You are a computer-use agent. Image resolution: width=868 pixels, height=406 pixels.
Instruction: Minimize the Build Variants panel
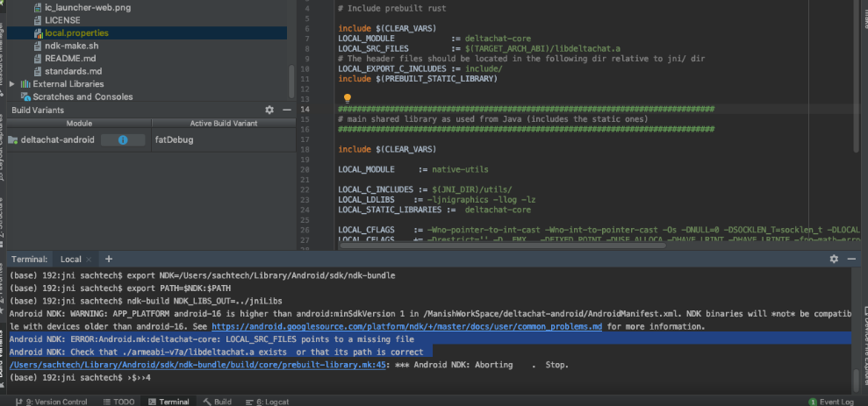[286, 110]
